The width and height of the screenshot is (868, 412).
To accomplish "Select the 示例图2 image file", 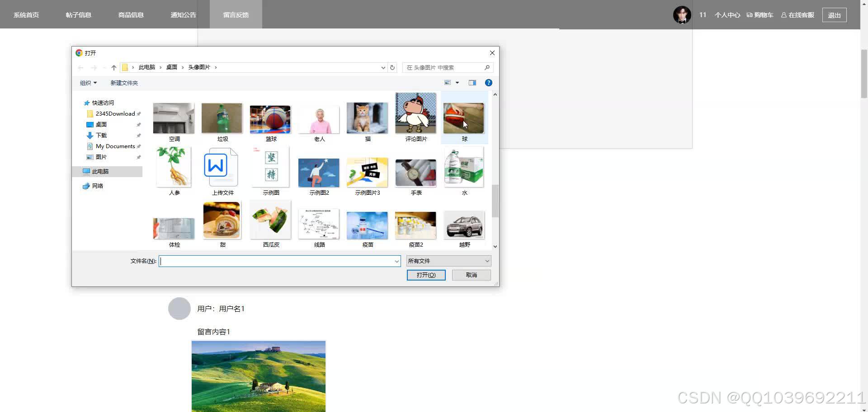I will tap(319, 173).
